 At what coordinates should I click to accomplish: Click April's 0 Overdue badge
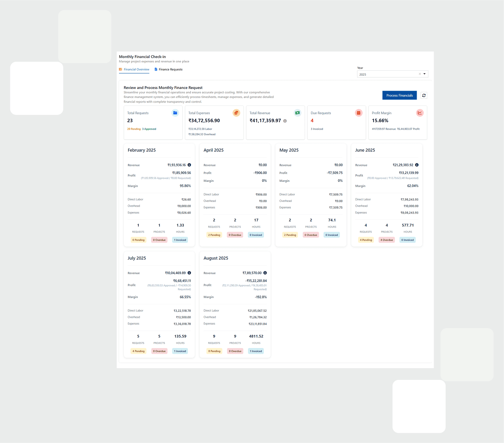click(235, 235)
